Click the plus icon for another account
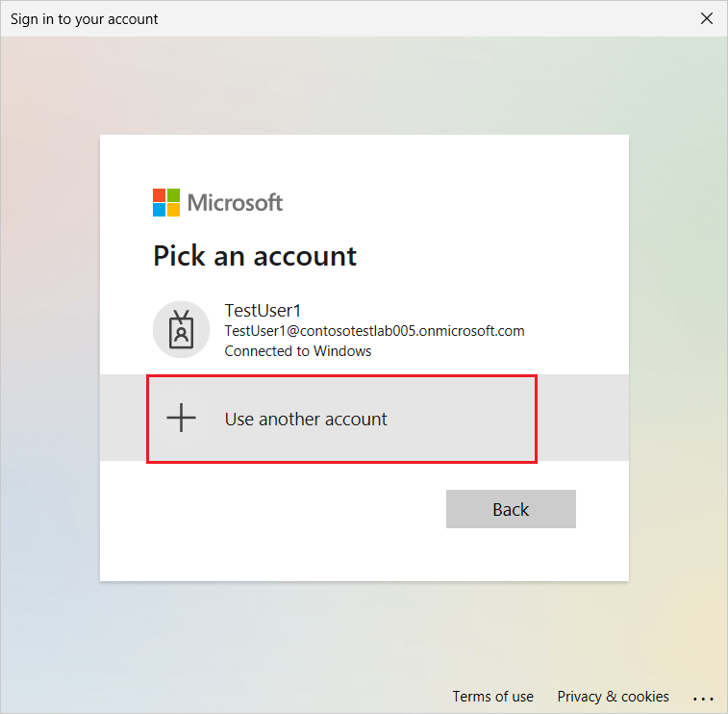 point(181,418)
